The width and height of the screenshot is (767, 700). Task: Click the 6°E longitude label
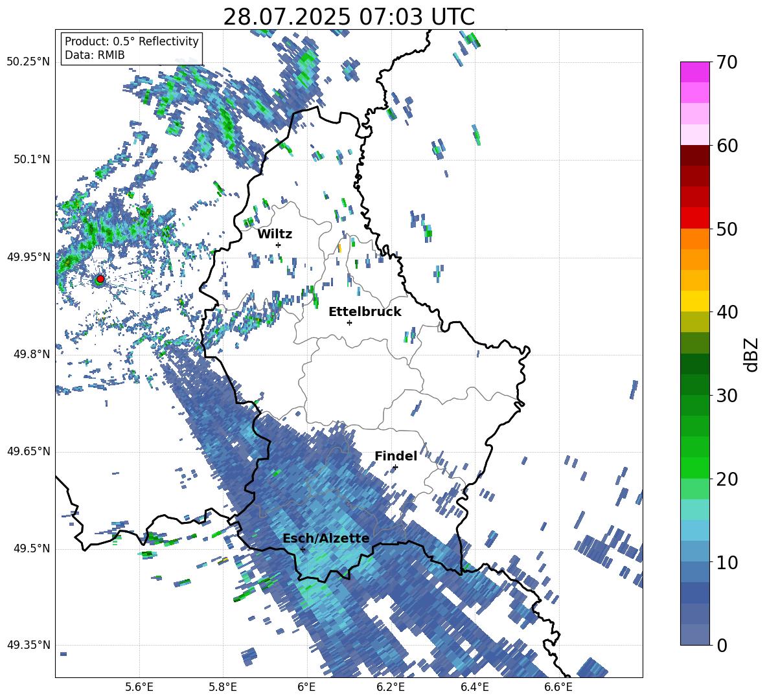coord(306,688)
